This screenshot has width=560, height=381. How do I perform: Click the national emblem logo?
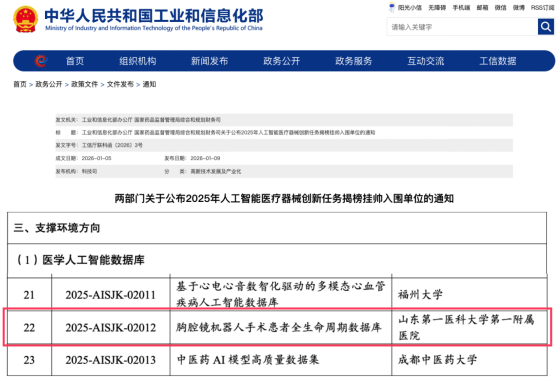(25, 19)
